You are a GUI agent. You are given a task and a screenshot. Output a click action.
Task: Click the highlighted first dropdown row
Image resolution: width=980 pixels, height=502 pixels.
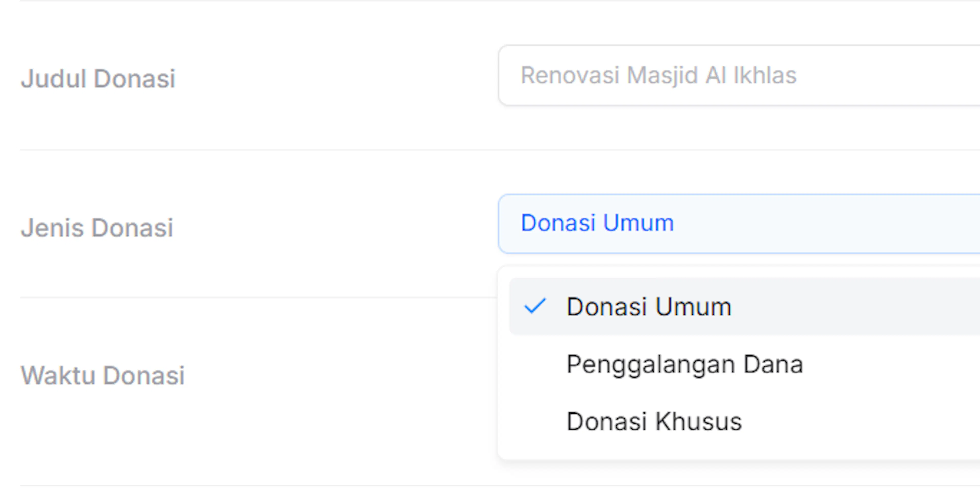click(x=744, y=307)
